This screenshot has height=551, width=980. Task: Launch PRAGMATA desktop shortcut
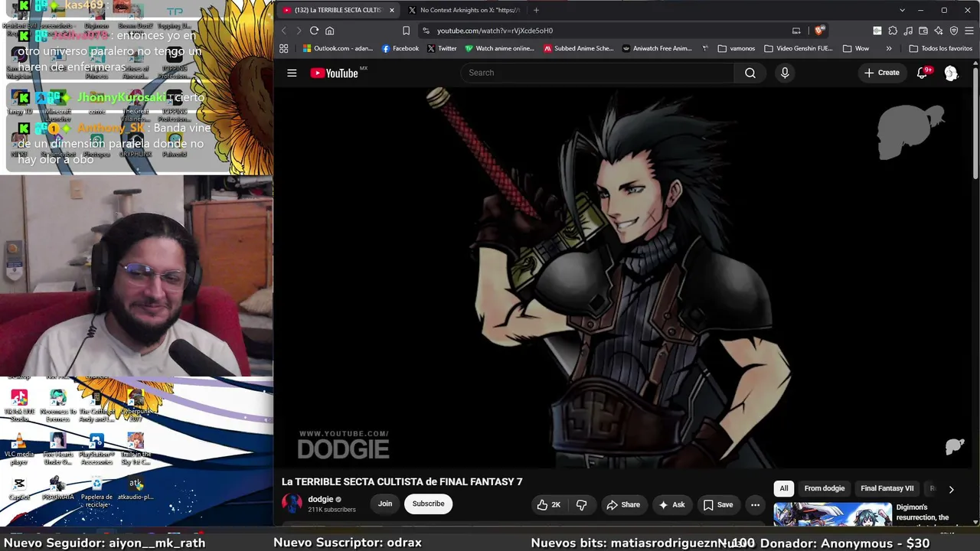click(x=57, y=488)
